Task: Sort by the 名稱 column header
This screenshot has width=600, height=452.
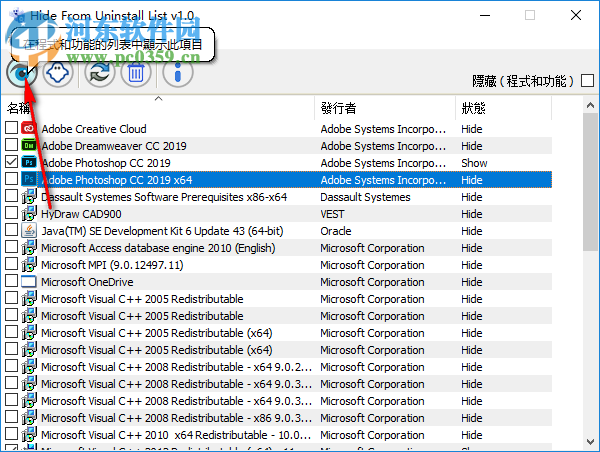Action: [158, 108]
